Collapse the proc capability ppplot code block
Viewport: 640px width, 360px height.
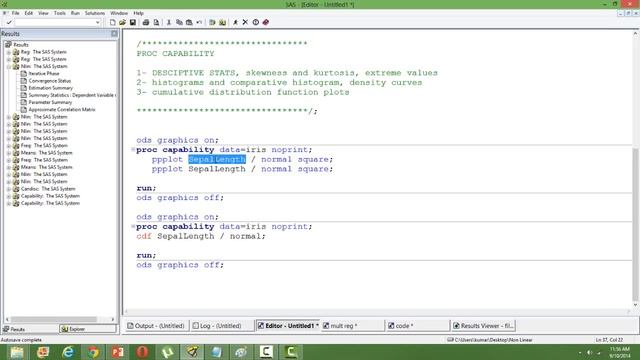(x=133, y=150)
